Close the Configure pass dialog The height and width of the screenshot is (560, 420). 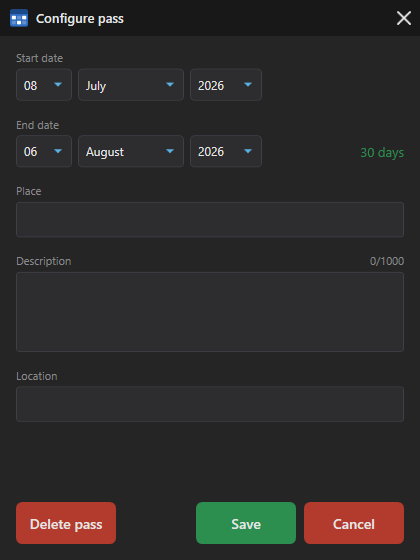404,18
